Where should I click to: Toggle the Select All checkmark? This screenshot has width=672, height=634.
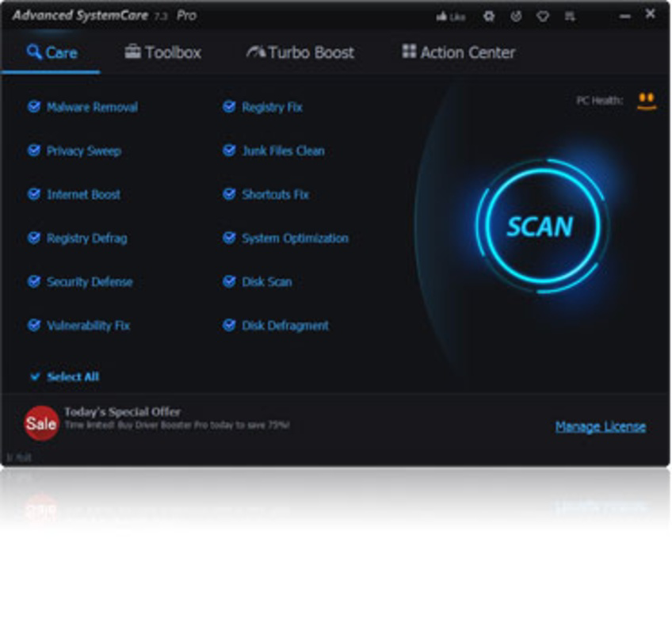point(35,376)
